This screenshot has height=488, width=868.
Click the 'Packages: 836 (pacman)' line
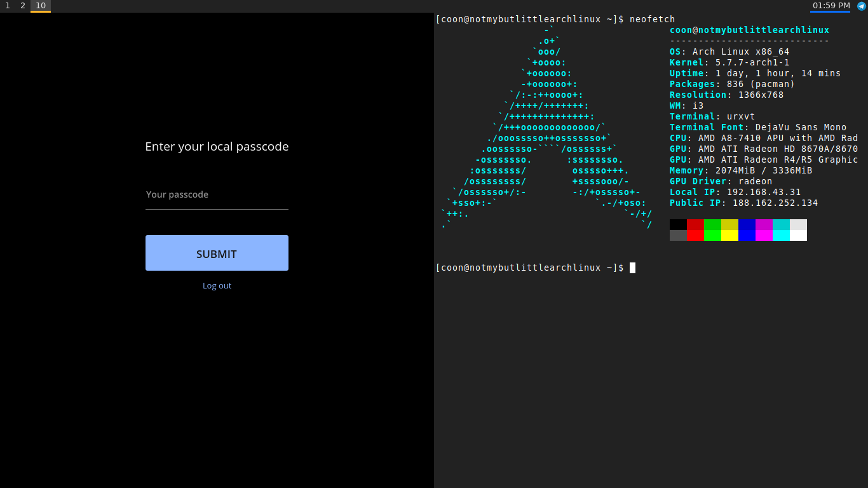click(732, 85)
